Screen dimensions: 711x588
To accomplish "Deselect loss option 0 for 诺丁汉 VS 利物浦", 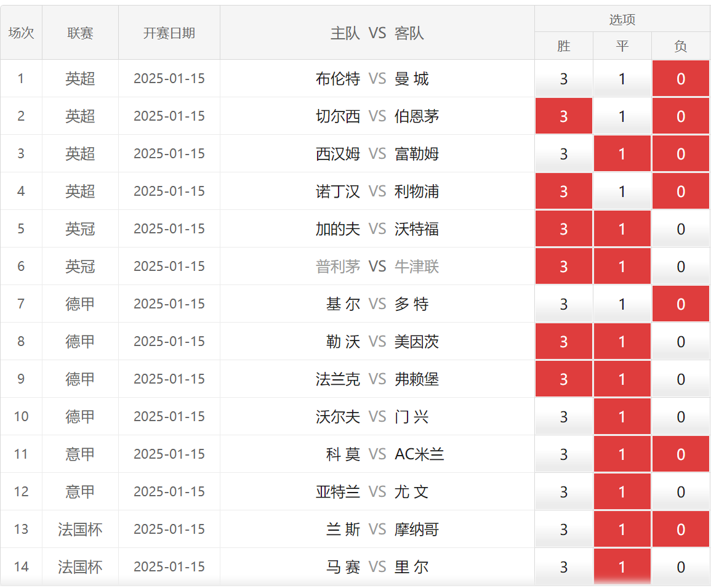I will tap(681, 191).
